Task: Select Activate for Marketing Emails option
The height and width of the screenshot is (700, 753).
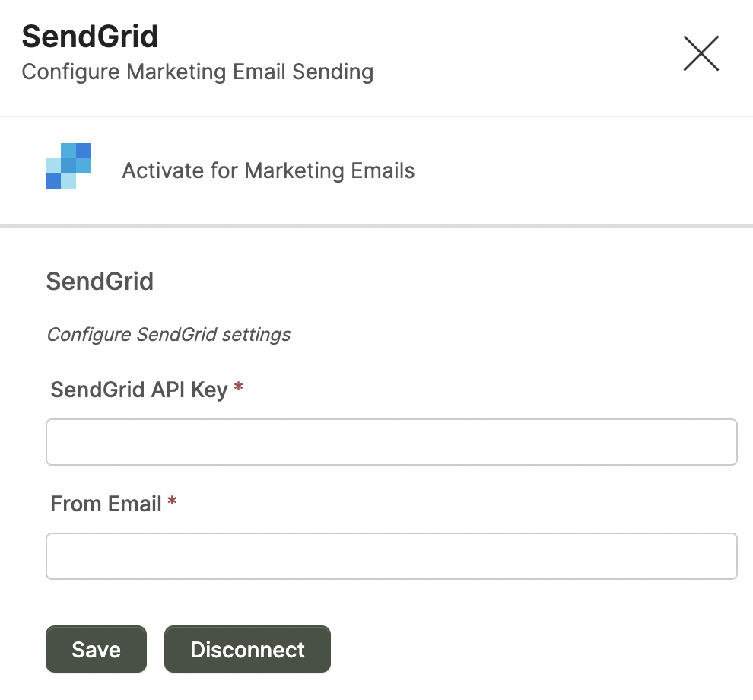Action: click(x=268, y=170)
